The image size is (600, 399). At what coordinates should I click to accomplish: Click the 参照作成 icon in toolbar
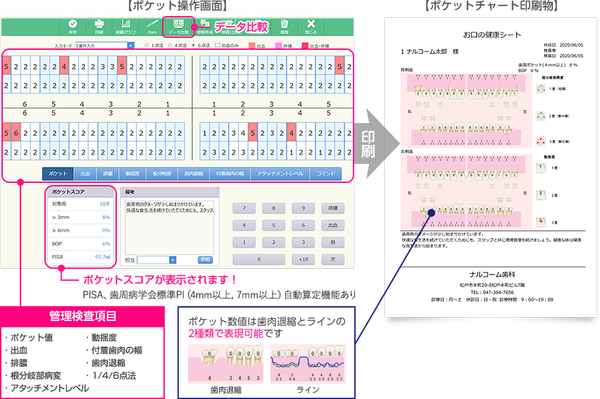[x=205, y=24]
